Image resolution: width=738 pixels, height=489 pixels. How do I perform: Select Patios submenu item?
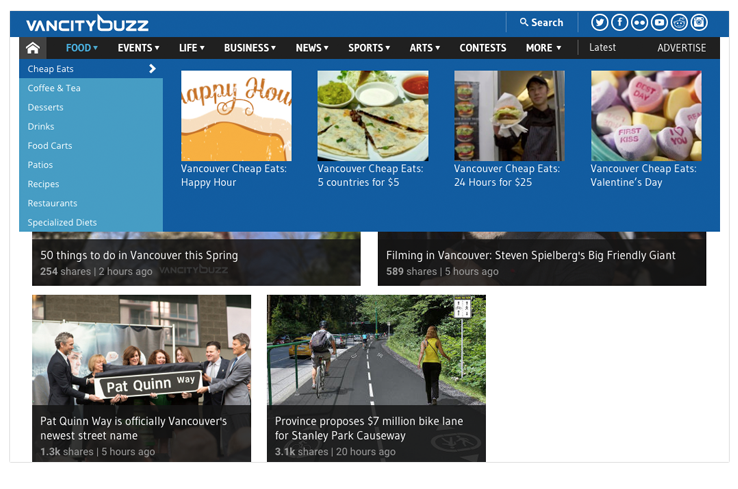click(91, 165)
